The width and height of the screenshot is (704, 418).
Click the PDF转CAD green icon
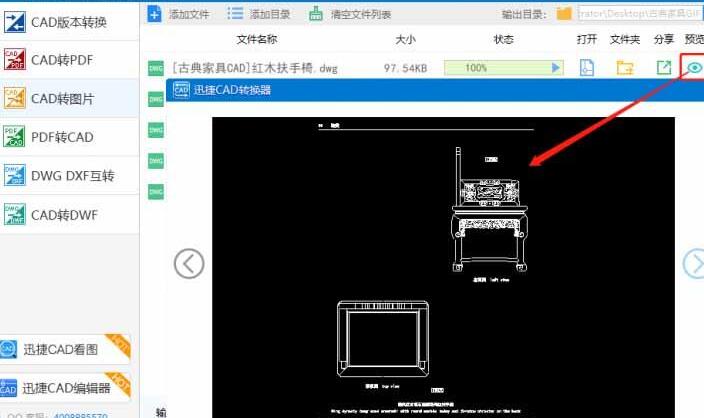tap(14, 136)
